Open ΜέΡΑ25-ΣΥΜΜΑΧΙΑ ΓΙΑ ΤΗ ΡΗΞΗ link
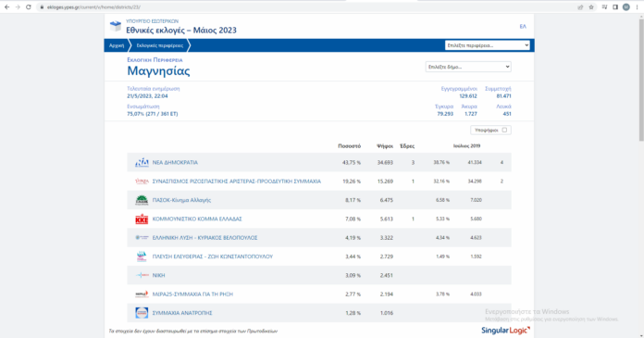644x338 pixels. pos(192,294)
